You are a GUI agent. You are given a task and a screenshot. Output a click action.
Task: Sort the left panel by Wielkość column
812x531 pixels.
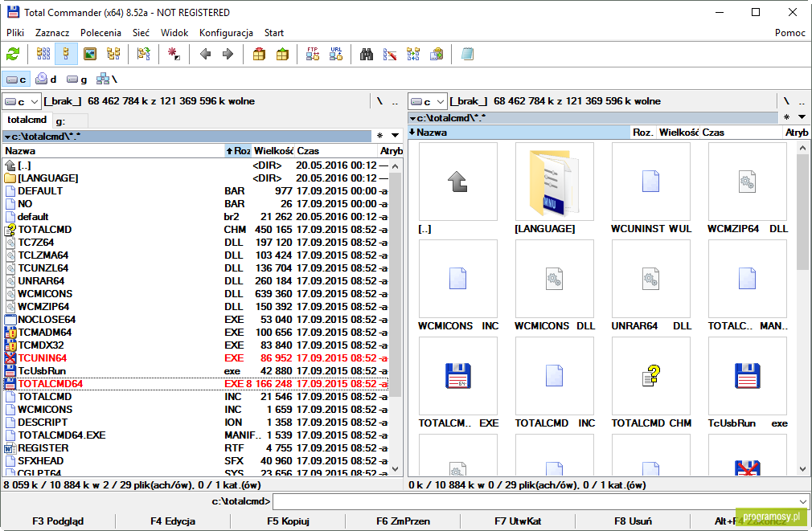click(x=273, y=151)
